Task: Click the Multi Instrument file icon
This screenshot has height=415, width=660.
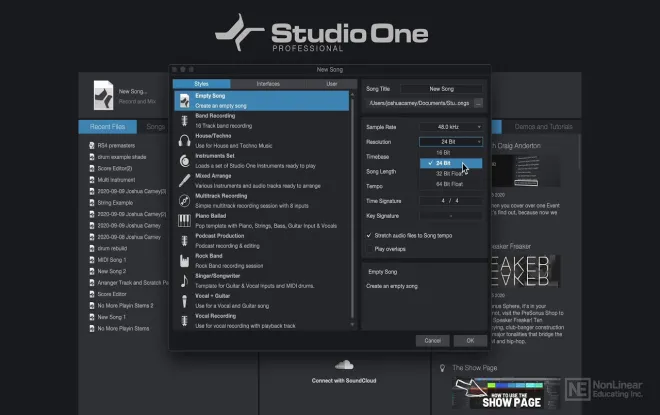Action: 92,180
